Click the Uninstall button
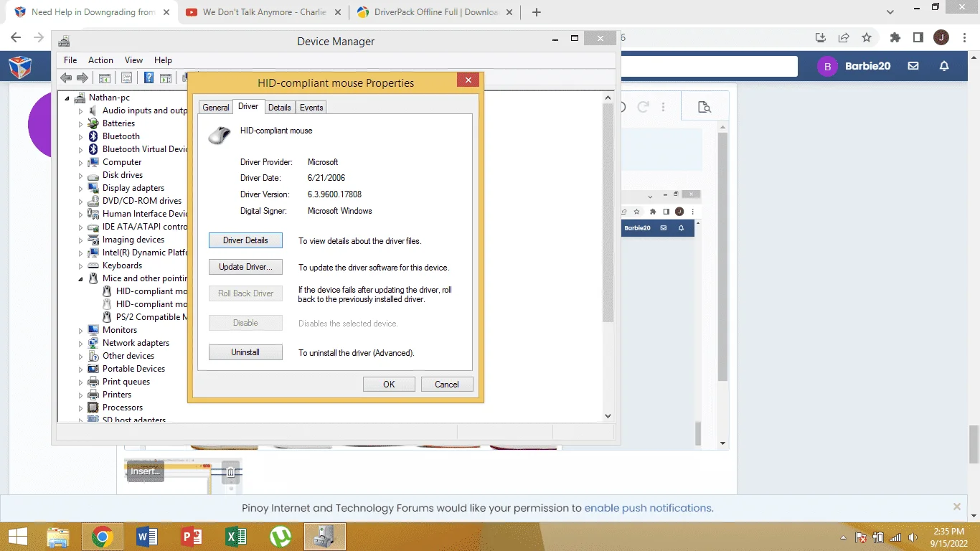980x551 pixels. click(245, 352)
